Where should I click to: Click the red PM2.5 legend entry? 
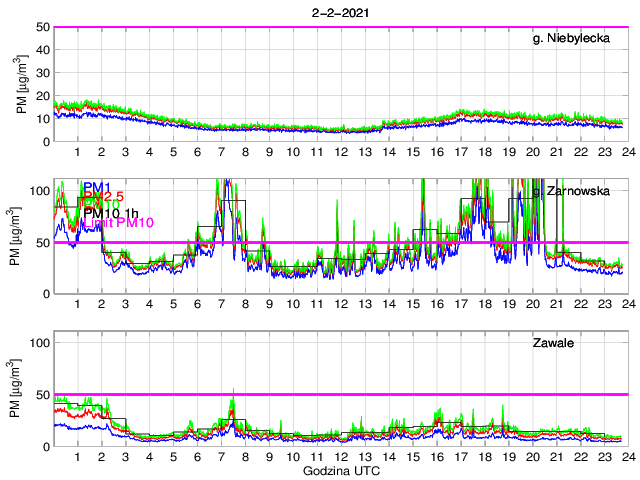pyautogui.click(x=102, y=196)
